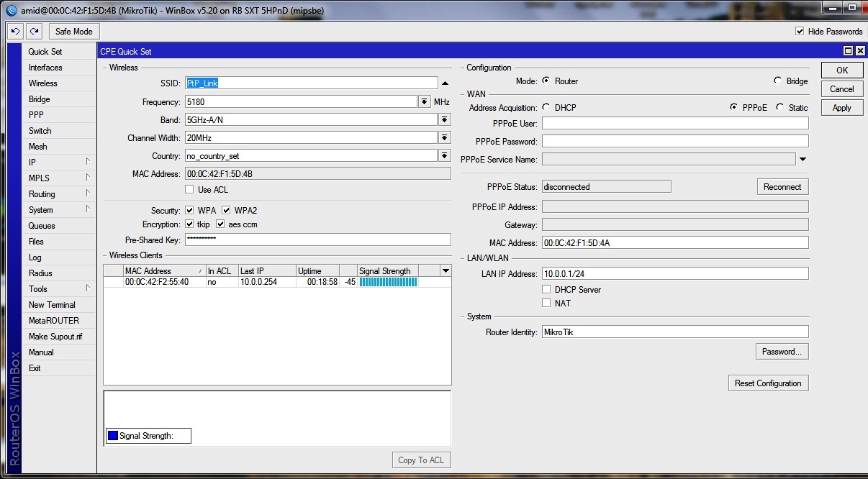The image size is (868, 479).
Task: Toggle the Hide Passwords checkbox
Action: (x=800, y=32)
